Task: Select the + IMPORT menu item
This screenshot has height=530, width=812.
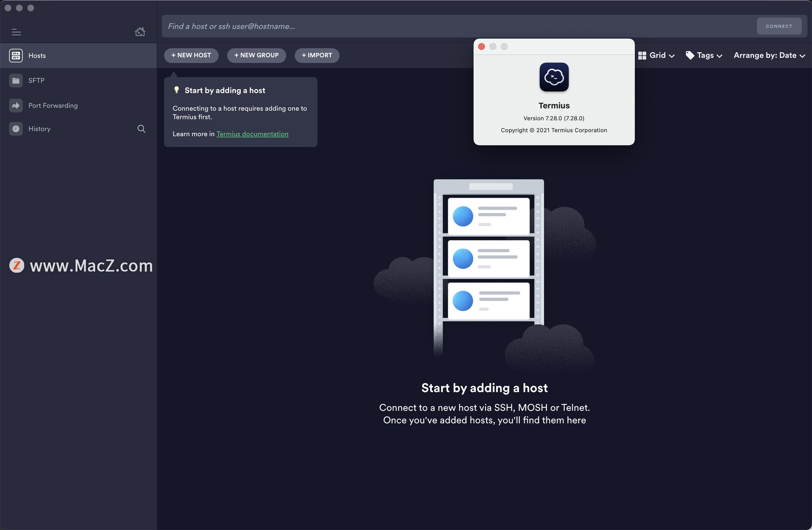Action: pyautogui.click(x=317, y=55)
